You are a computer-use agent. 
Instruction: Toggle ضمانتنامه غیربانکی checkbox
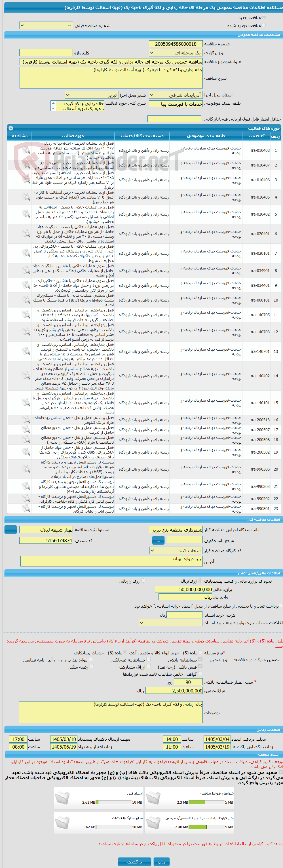click(149, 659)
